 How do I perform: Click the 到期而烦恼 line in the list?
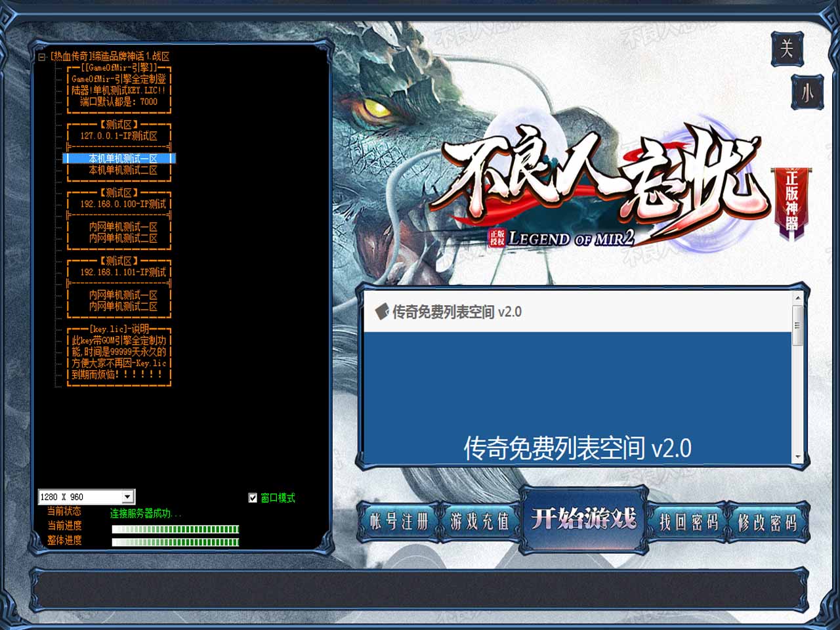click(119, 375)
